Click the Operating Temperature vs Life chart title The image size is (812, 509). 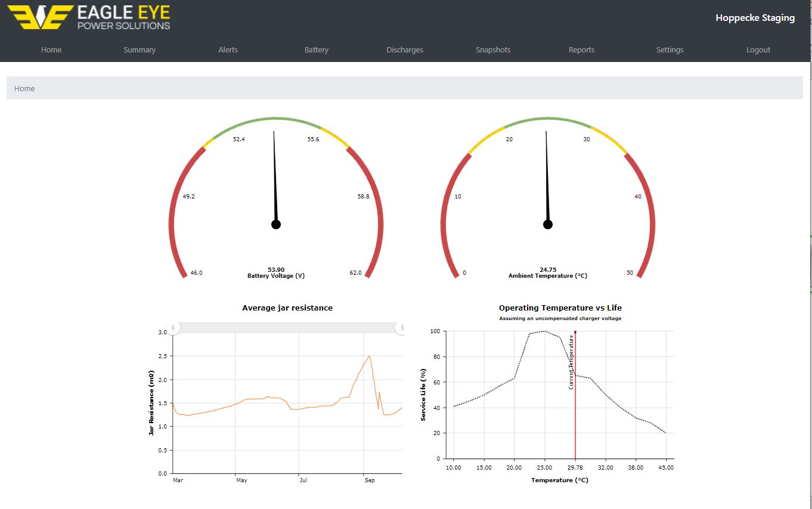point(560,308)
